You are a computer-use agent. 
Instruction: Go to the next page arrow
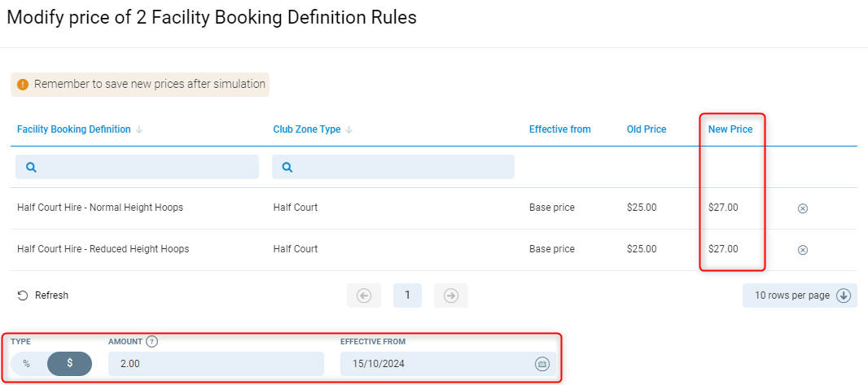tap(451, 295)
